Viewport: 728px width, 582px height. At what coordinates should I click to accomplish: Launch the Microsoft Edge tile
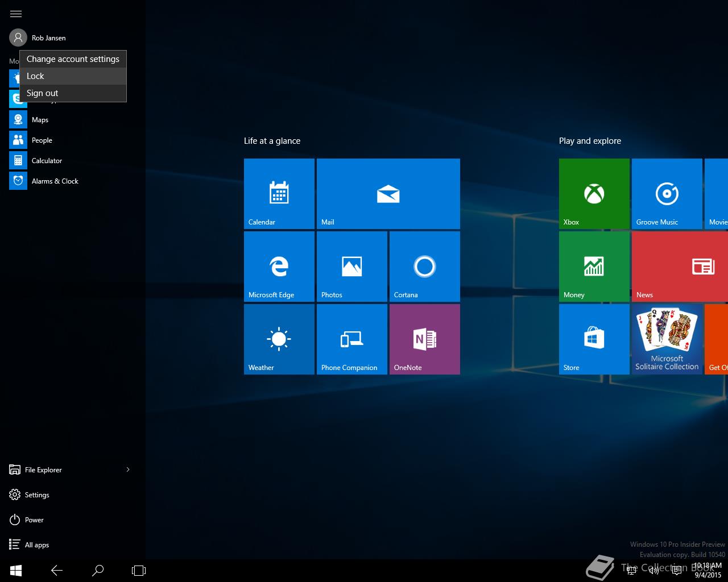pos(279,267)
